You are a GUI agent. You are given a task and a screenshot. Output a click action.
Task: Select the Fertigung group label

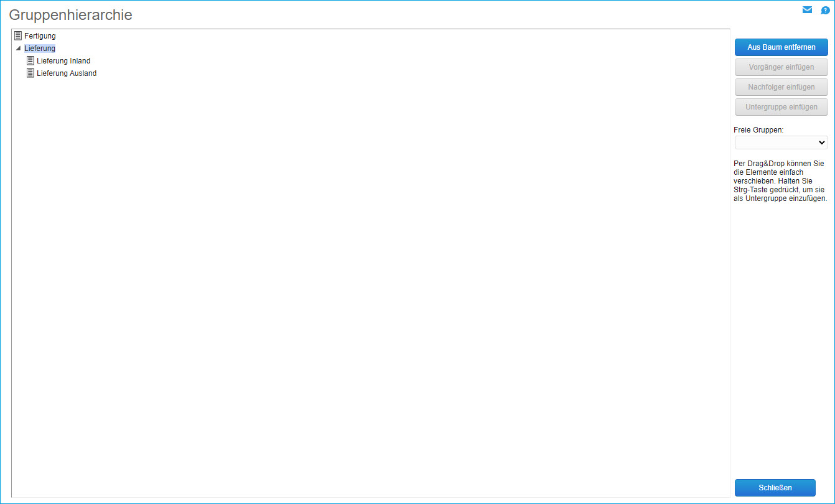pyautogui.click(x=40, y=36)
